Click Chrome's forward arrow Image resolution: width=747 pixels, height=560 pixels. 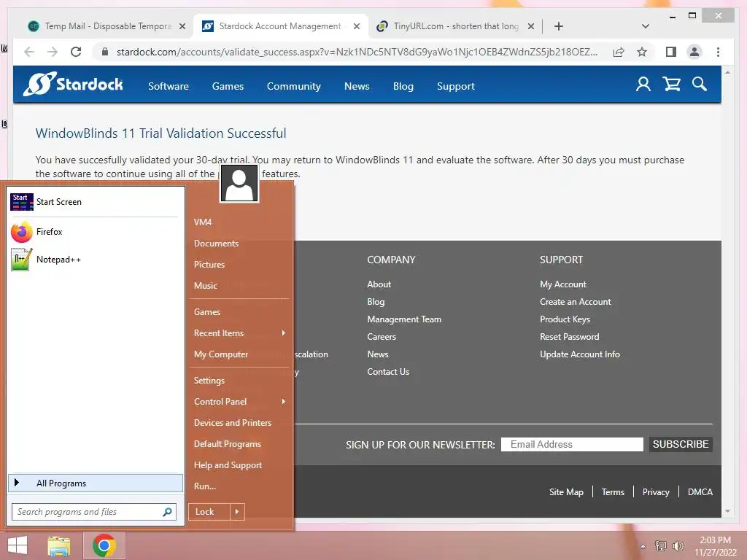[x=53, y=52]
